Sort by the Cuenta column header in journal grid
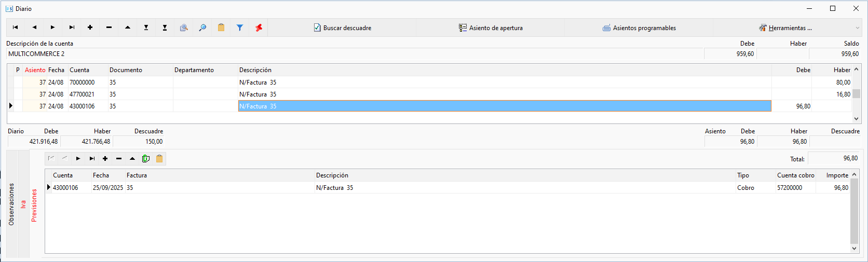The image size is (868, 262). [x=79, y=70]
